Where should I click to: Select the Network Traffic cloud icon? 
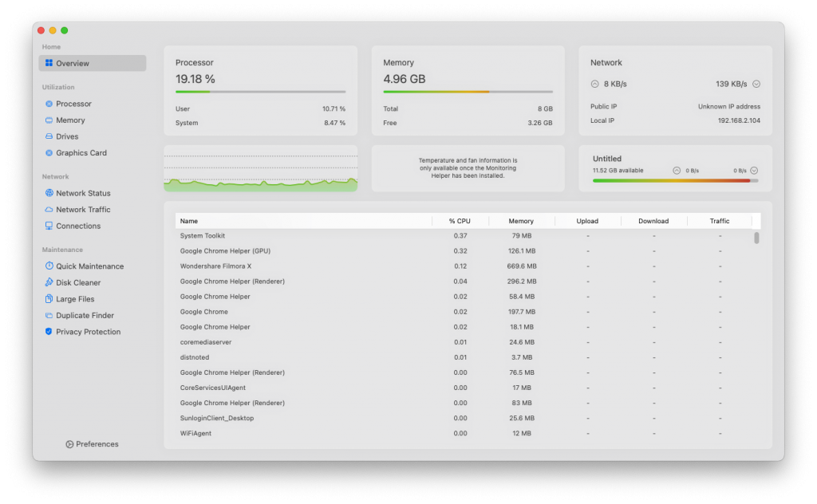49,209
